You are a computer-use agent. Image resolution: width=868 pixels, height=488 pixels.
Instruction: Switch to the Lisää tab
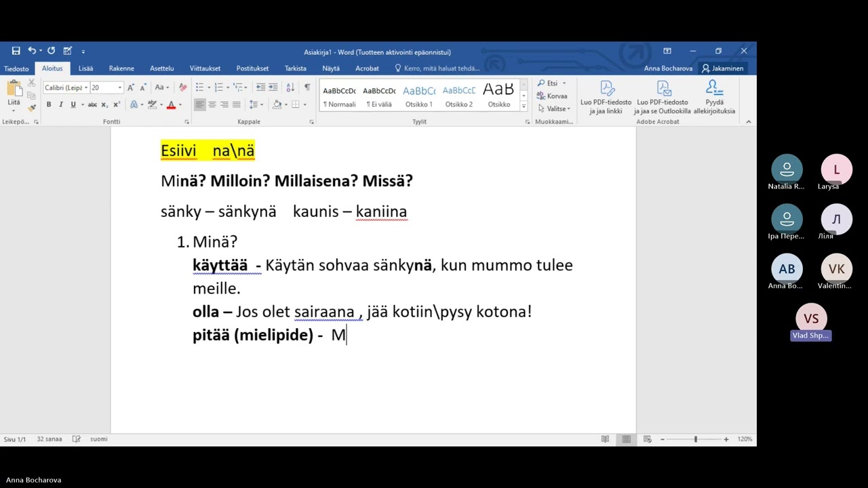pos(85,68)
